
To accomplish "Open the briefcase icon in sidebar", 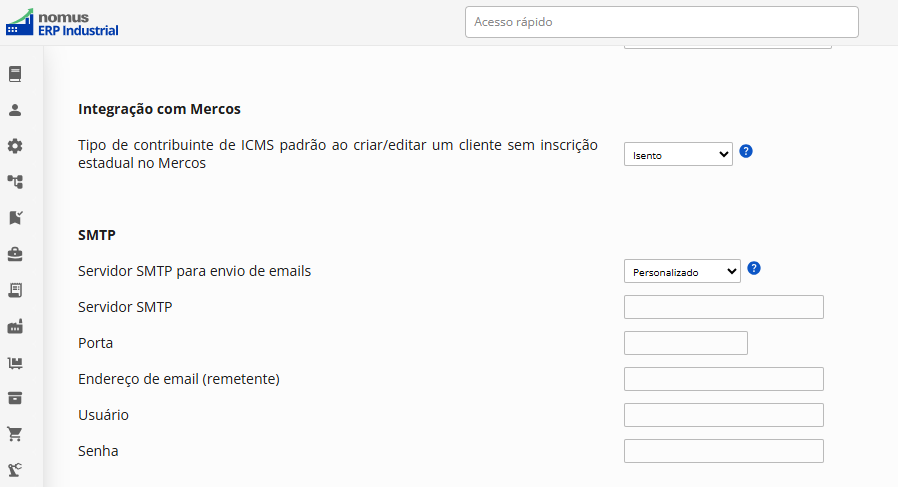I will click(x=15, y=254).
